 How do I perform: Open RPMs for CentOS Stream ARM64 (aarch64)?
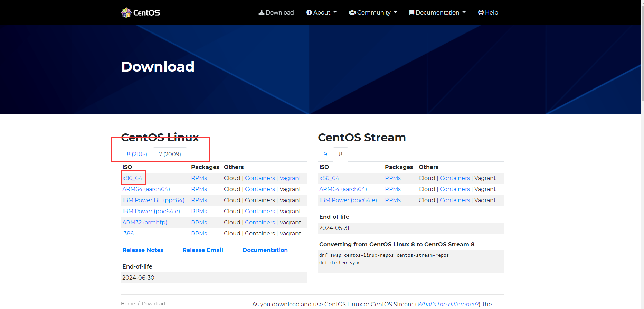pos(393,189)
